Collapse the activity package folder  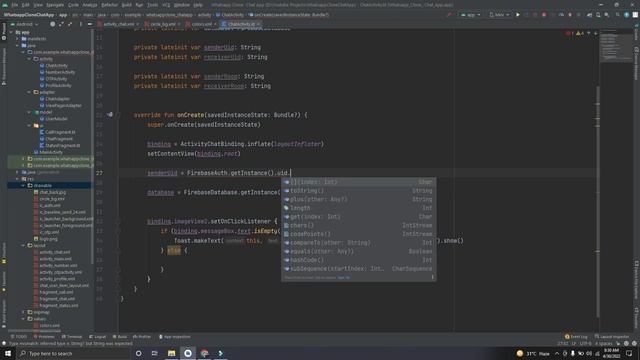[29, 59]
